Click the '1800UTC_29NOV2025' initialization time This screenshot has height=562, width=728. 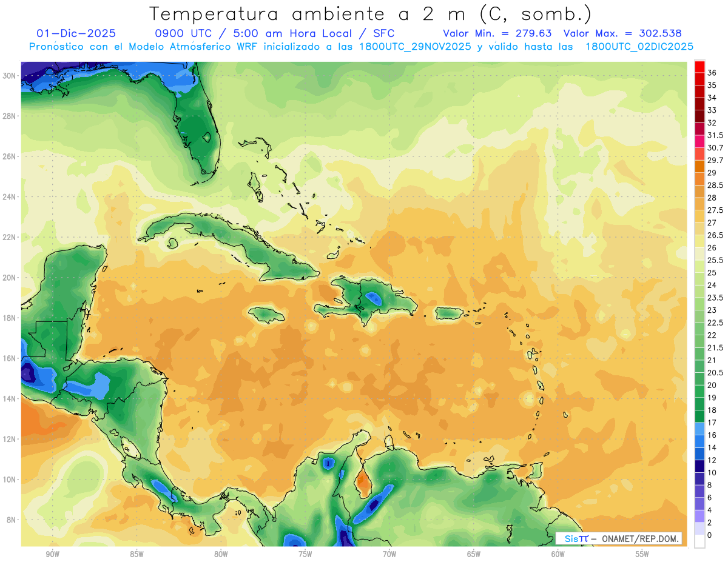417,47
